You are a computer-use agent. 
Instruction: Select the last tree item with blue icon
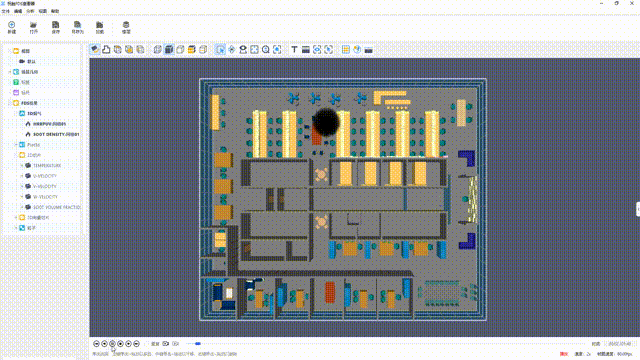[x=28, y=228]
